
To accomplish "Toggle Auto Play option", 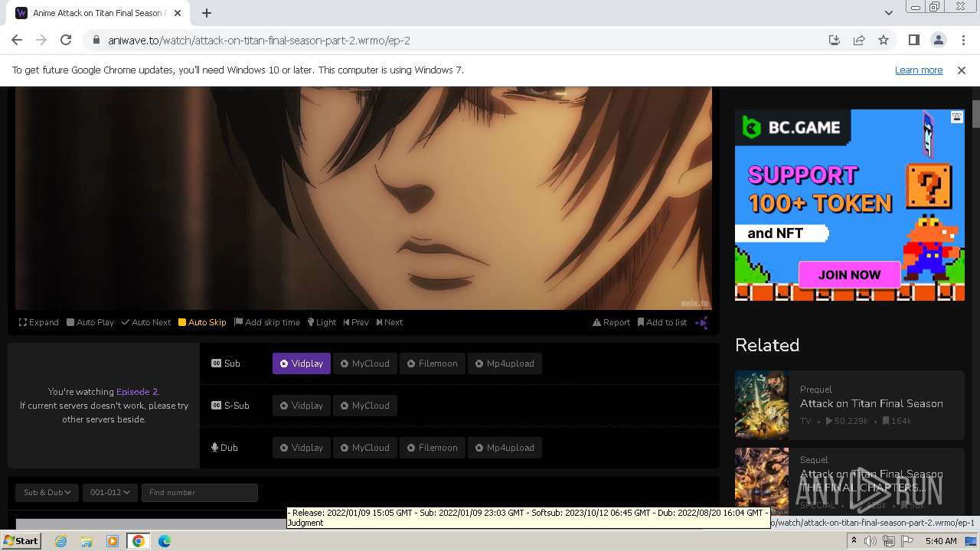I will (90, 322).
